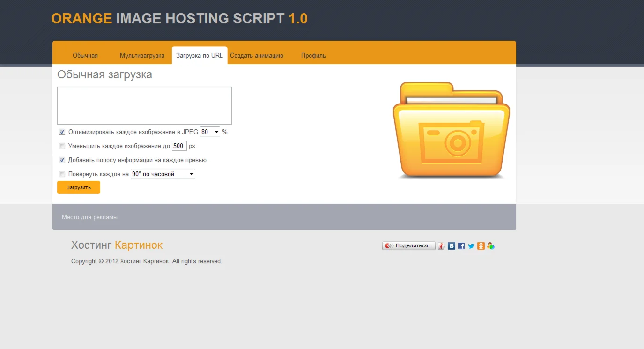
Task: Switch to the 'Обычная' tab
Action: click(x=85, y=56)
